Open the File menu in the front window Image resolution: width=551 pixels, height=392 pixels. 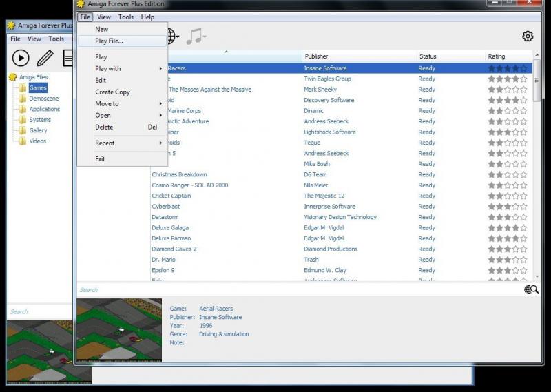tap(85, 17)
